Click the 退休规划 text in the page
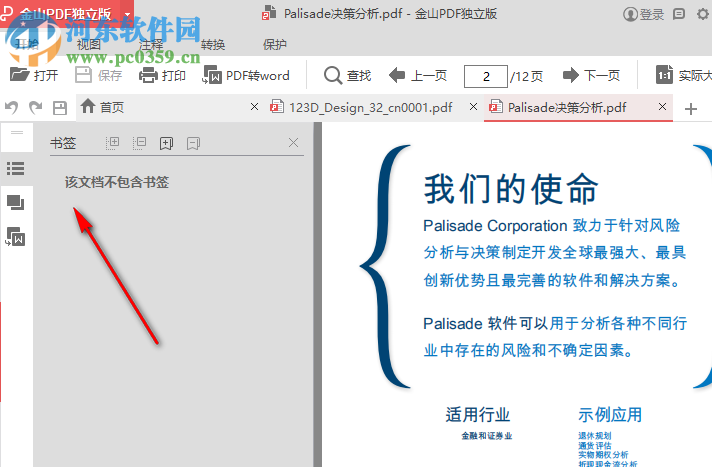The image size is (712, 467). 595,436
